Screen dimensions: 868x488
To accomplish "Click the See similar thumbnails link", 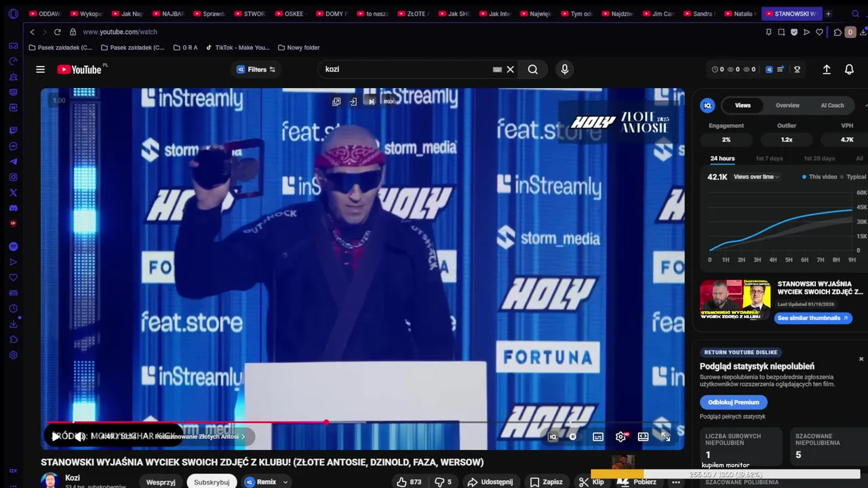I will [812, 318].
